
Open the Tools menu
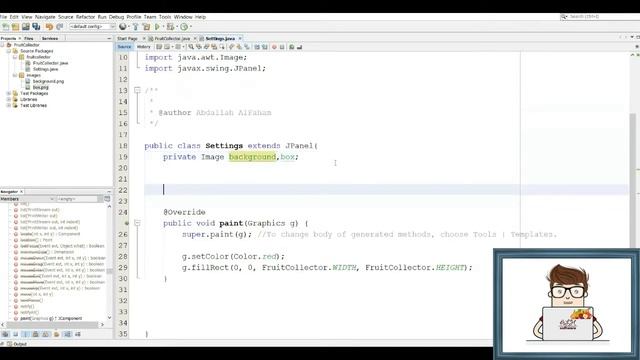[x=165, y=17]
